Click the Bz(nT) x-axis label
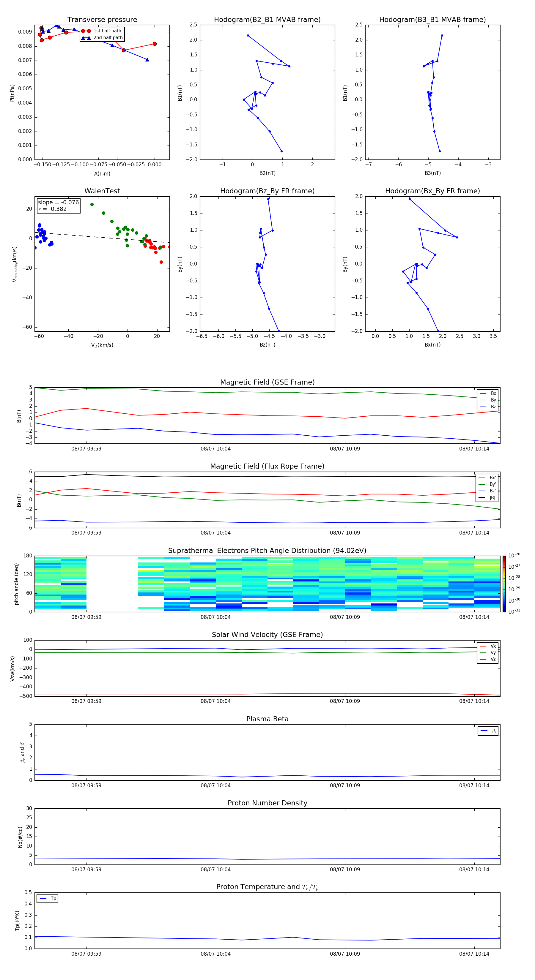 [267, 345]
